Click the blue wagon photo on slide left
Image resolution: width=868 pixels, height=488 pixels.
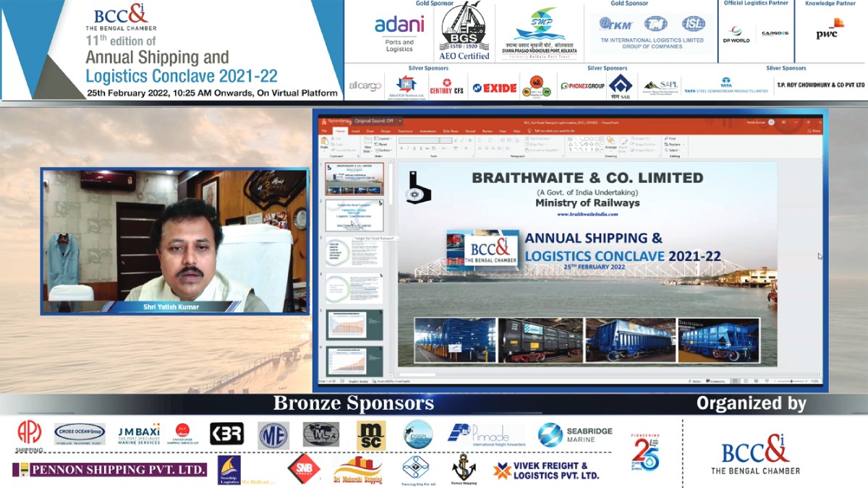click(455, 340)
